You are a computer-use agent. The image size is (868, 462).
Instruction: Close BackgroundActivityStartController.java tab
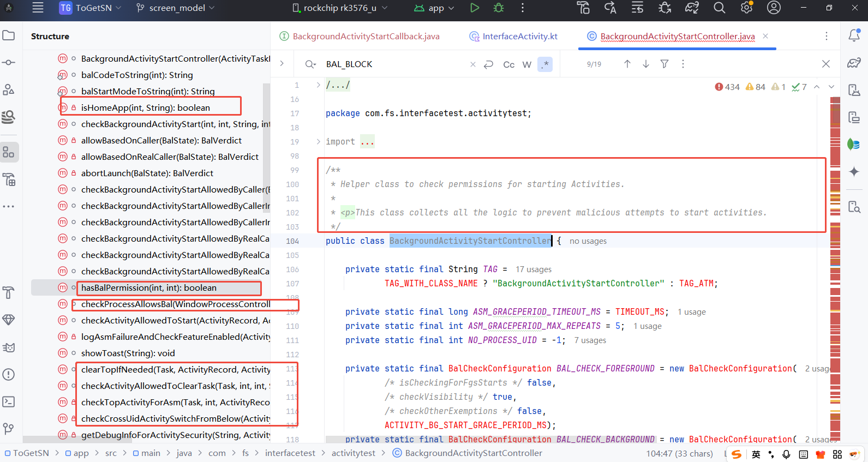pos(765,36)
